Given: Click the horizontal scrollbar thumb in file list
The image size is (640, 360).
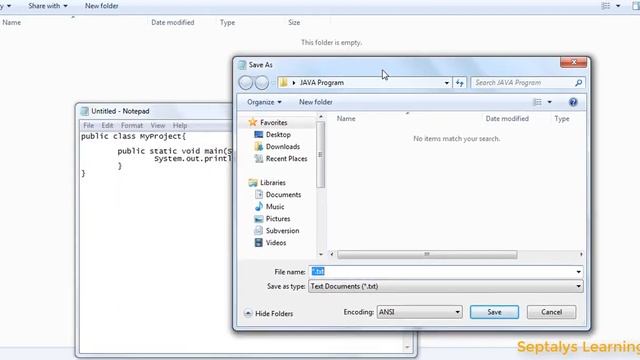Looking at the screenshot, I should 427,254.
